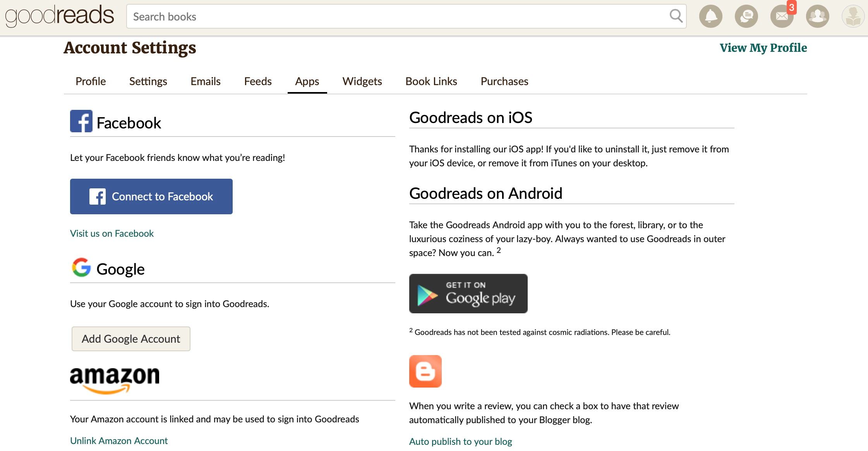
Task: Switch to the Widgets tab
Action: (362, 81)
